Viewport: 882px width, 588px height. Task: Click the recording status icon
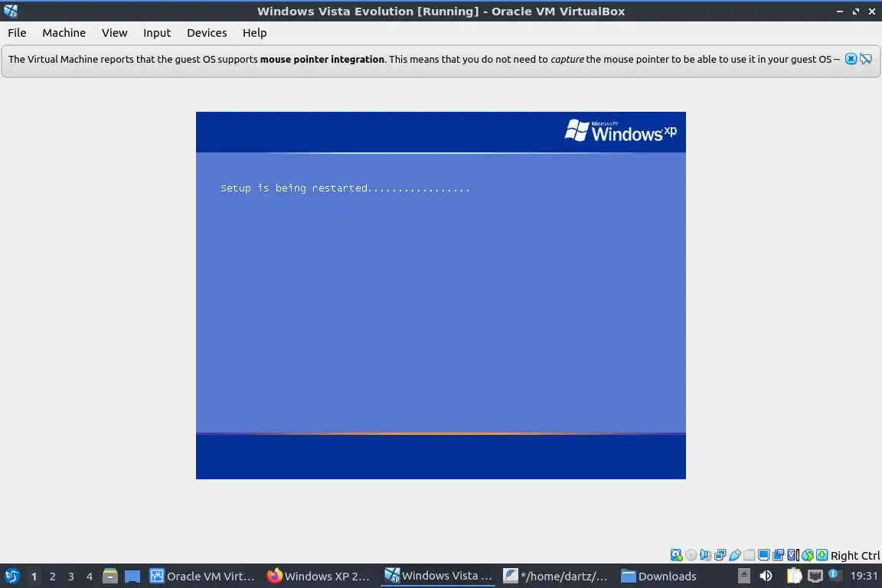point(779,555)
